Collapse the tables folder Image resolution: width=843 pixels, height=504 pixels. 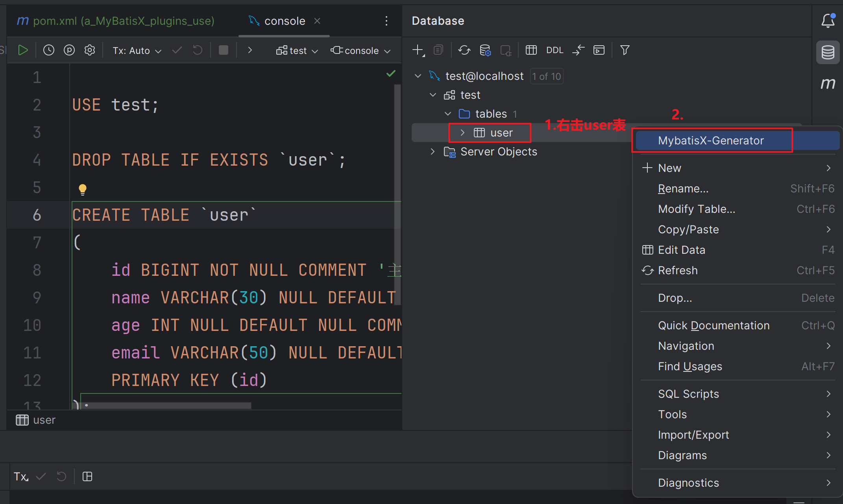(x=447, y=114)
